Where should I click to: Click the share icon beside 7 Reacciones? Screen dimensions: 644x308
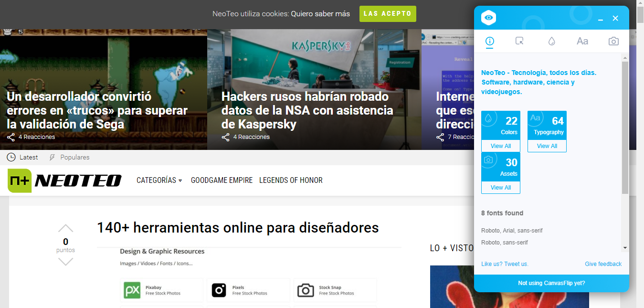pyautogui.click(x=440, y=137)
